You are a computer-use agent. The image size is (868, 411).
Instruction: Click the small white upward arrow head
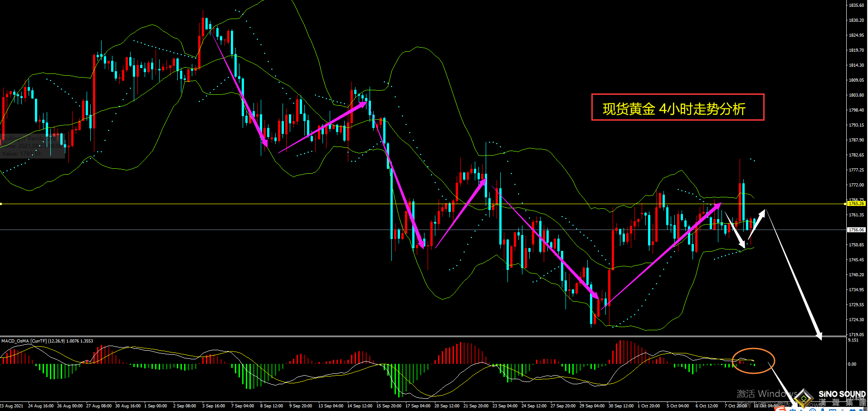(762, 213)
